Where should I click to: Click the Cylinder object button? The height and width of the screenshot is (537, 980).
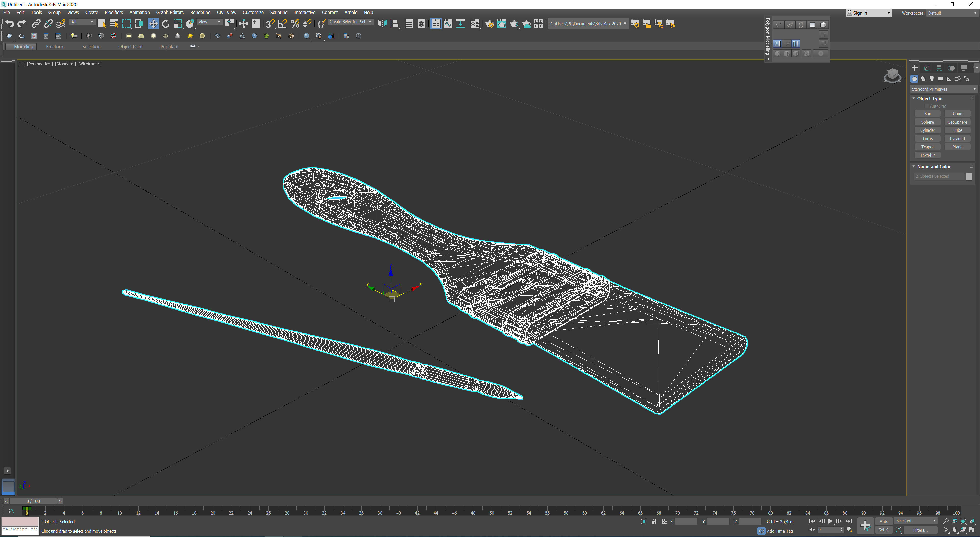[x=927, y=130]
